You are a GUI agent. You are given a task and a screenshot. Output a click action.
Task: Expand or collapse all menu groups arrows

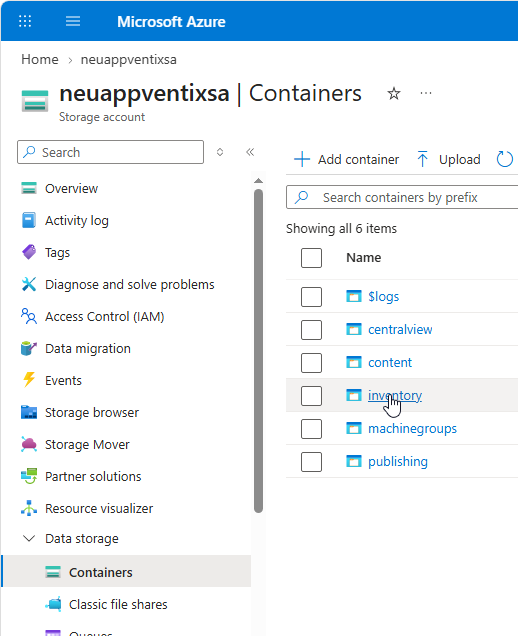pos(220,152)
